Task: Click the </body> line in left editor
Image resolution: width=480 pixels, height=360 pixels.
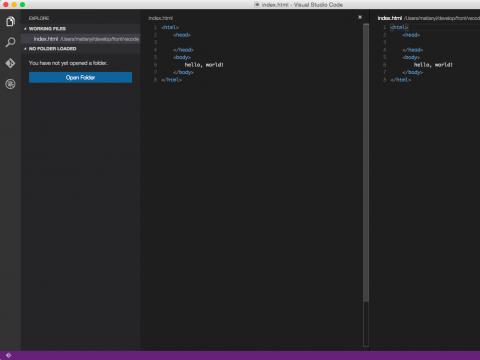Action: [x=183, y=72]
